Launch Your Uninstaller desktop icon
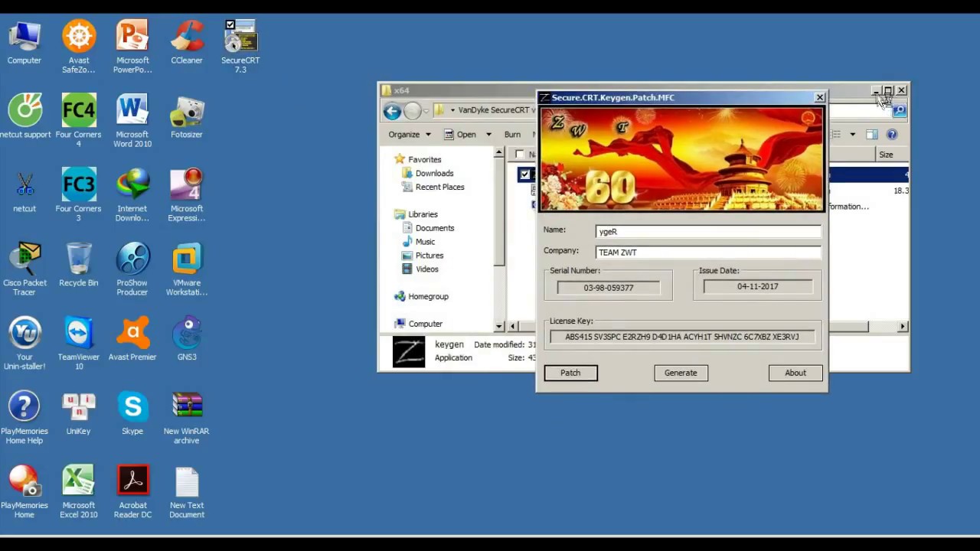 [x=24, y=344]
